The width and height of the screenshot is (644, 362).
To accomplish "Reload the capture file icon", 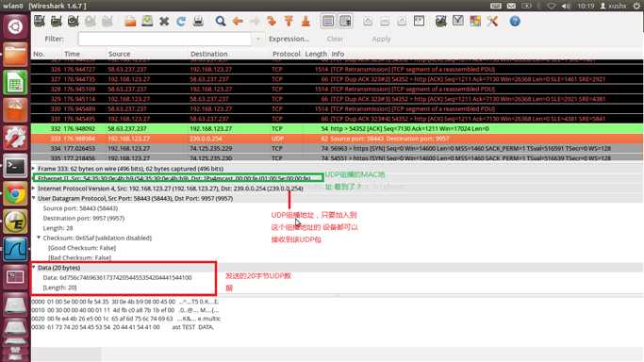I will tap(181, 21).
